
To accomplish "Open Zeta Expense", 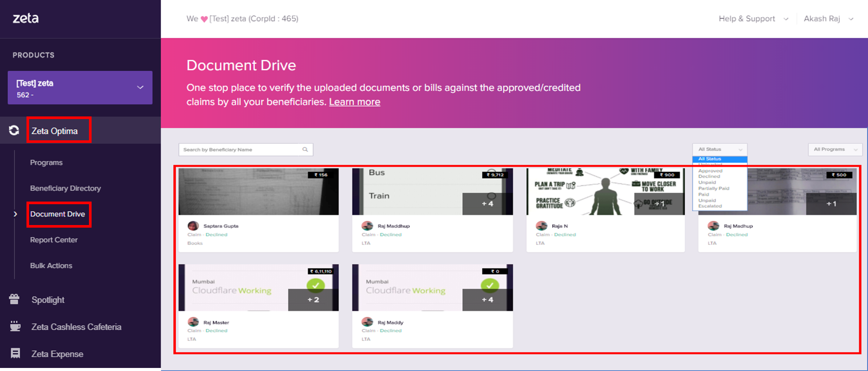I will 57,354.
